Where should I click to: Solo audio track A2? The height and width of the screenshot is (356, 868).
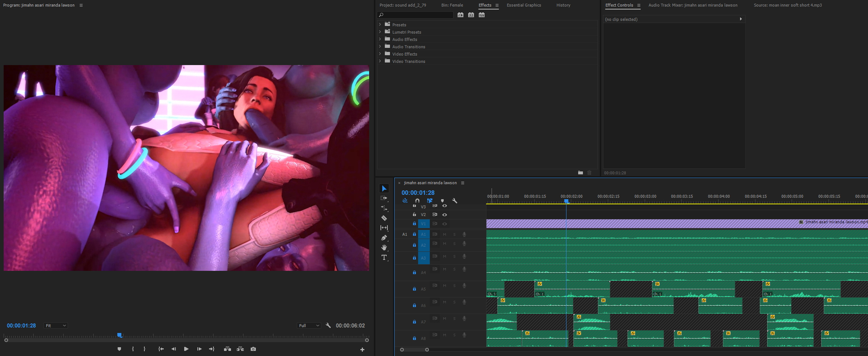[x=454, y=244]
